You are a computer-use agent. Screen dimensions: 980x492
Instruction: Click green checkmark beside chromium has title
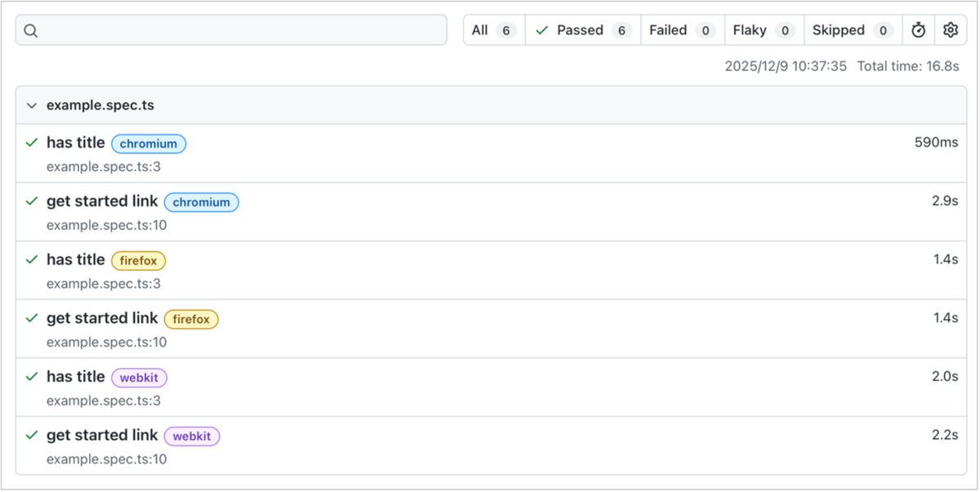(32, 143)
